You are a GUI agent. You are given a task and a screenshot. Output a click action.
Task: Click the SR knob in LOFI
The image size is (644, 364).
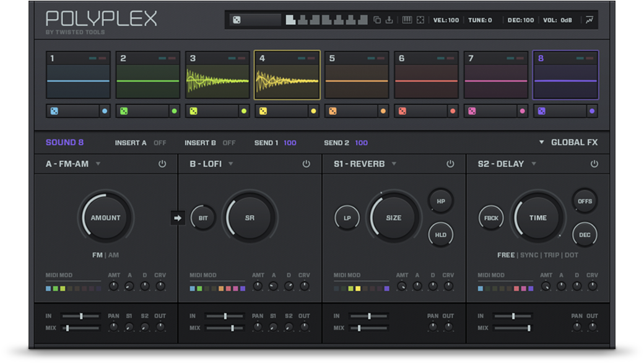250,217
